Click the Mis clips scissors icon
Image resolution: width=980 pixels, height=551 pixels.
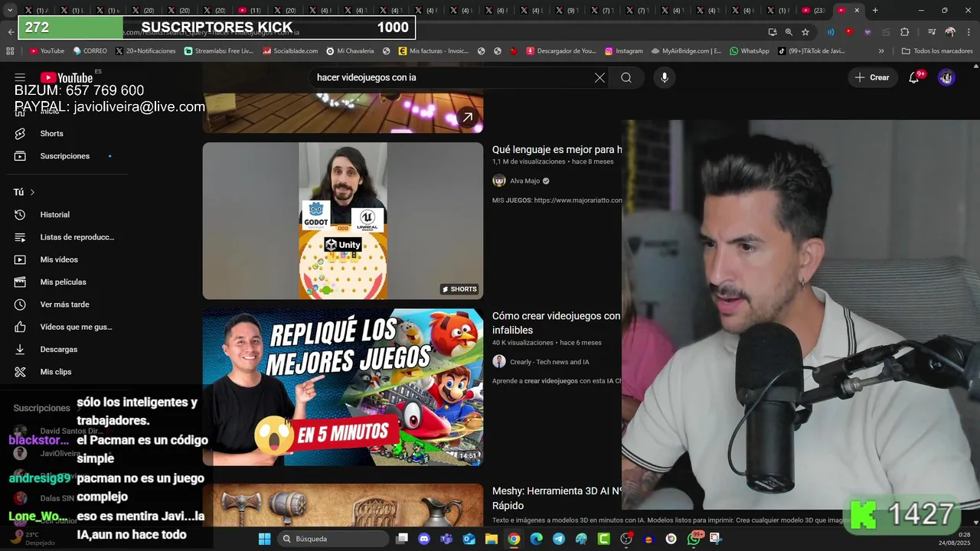tap(20, 372)
